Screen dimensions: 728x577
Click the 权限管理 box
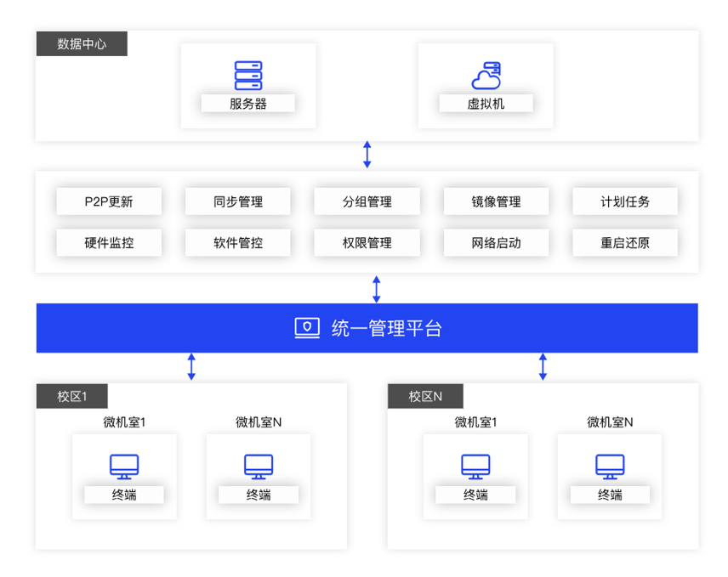click(x=367, y=242)
